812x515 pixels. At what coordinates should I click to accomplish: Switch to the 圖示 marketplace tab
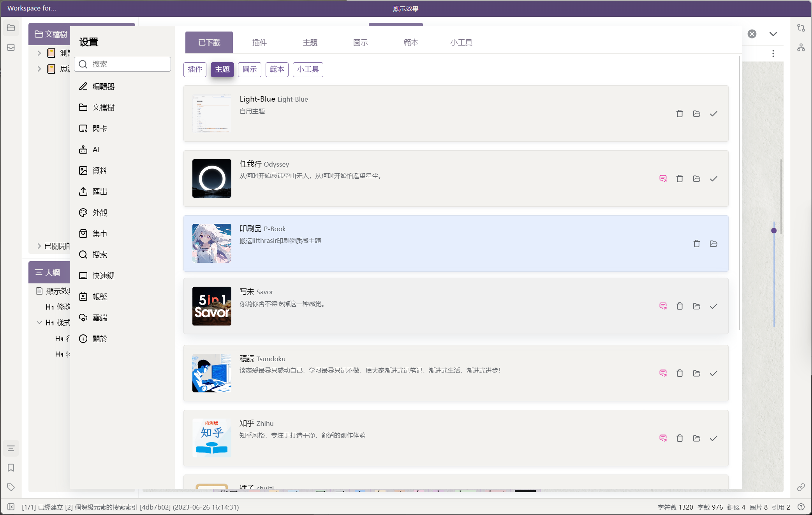(x=360, y=42)
